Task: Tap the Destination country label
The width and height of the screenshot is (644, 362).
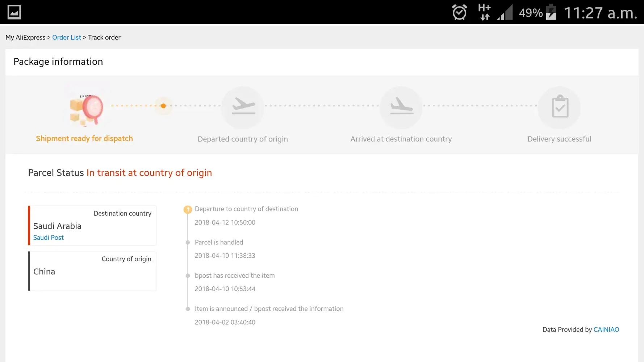Action: click(x=122, y=214)
